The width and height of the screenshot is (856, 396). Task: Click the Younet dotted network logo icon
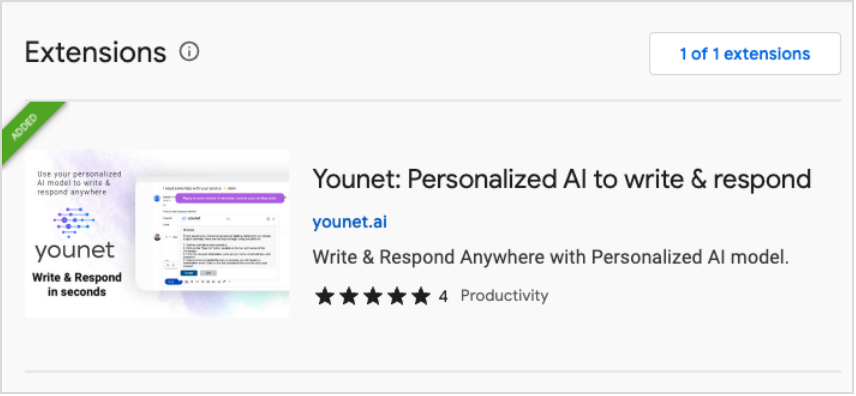tap(74, 221)
